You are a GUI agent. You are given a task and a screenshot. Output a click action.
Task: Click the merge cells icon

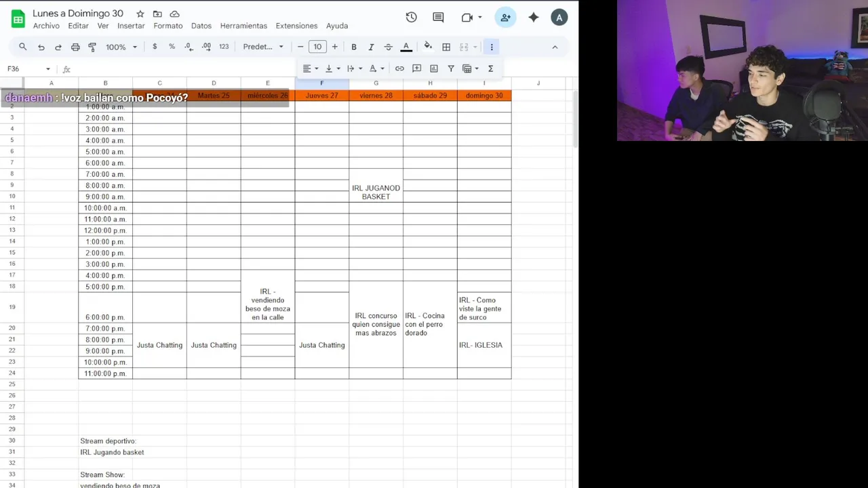[464, 47]
